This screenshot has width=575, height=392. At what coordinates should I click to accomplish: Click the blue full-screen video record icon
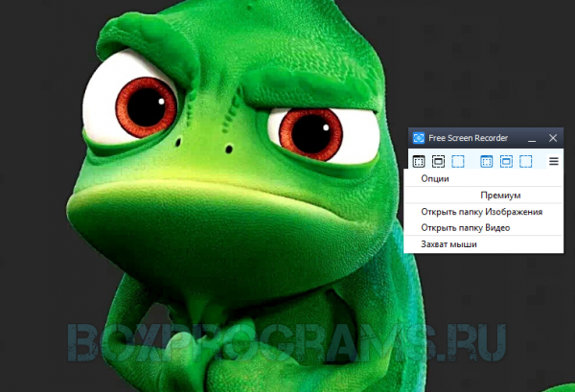487,161
